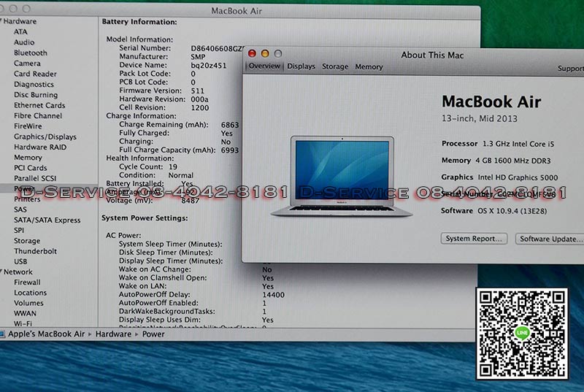
Task: Open the Card Reader entry
Action: pos(35,74)
